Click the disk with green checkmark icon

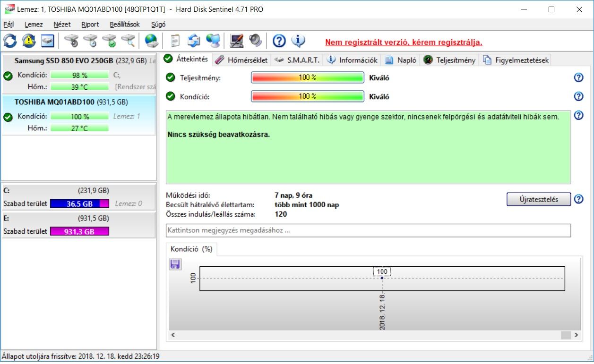(x=109, y=41)
